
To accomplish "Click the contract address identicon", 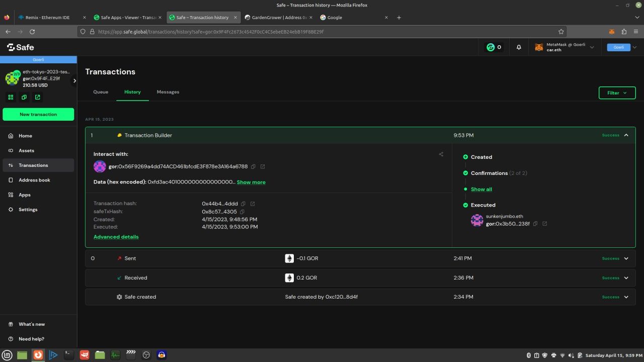I will 100,166.
